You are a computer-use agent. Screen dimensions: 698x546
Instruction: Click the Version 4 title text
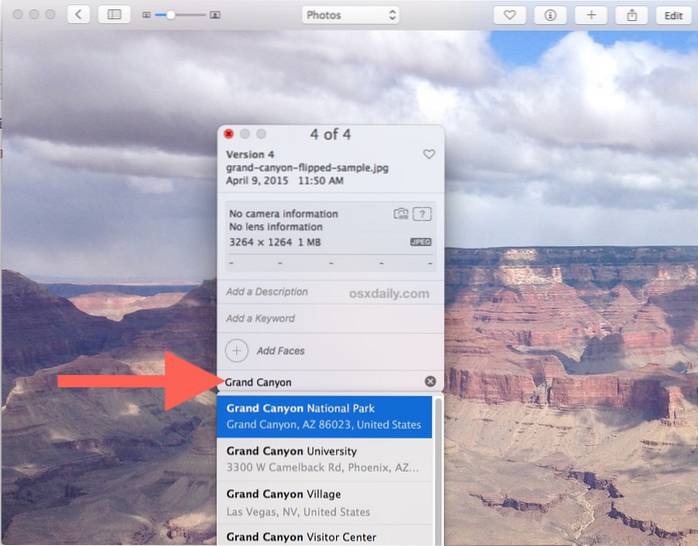(250, 155)
